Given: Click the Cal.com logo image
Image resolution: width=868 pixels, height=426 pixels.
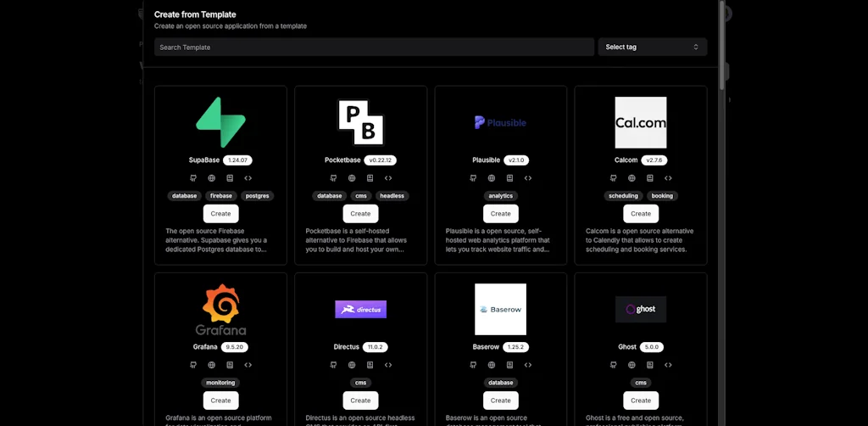Looking at the screenshot, I should (641, 122).
